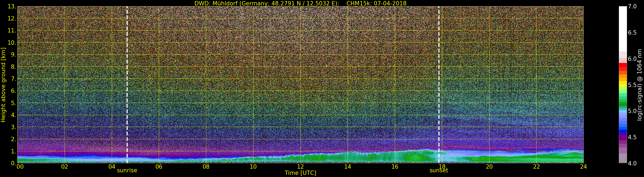Click the height axis tick '9.'
The image size is (644, 177).
click(x=13, y=55)
